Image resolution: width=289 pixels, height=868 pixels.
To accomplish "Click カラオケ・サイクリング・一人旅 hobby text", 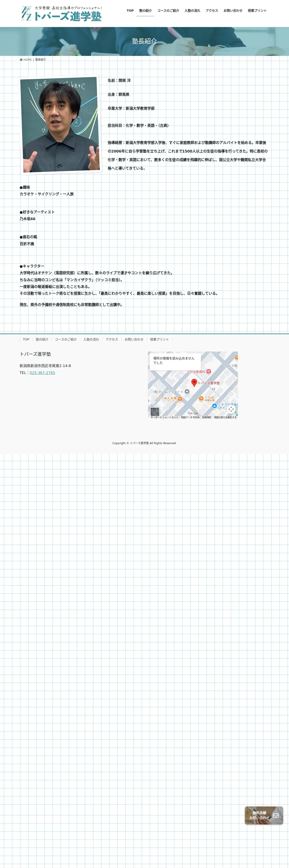I will tap(46, 194).
